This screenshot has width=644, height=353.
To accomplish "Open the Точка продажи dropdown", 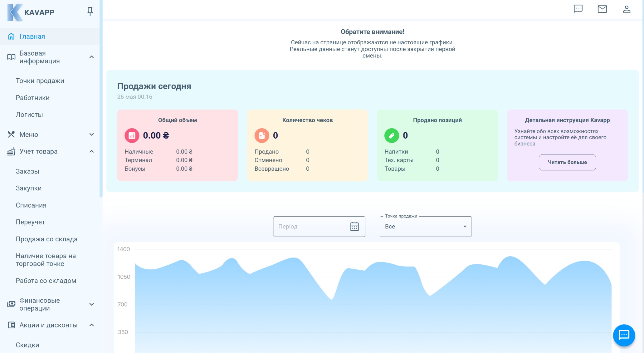I will click(x=426, y=226).
